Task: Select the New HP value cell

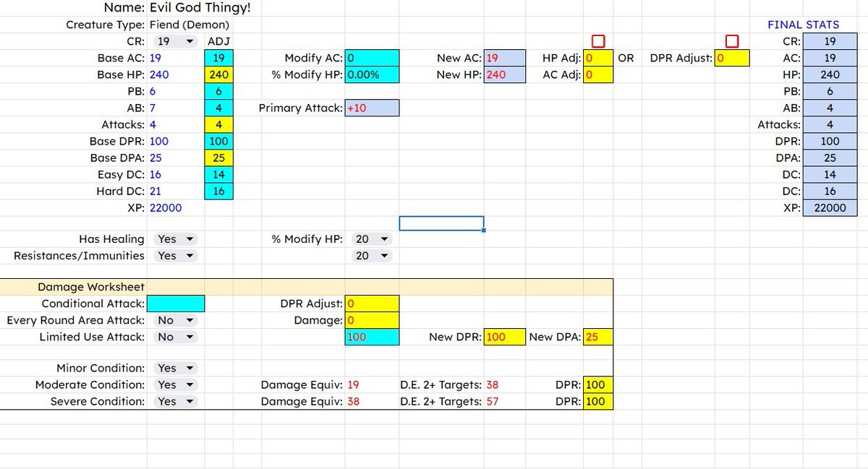Action: 505,74
